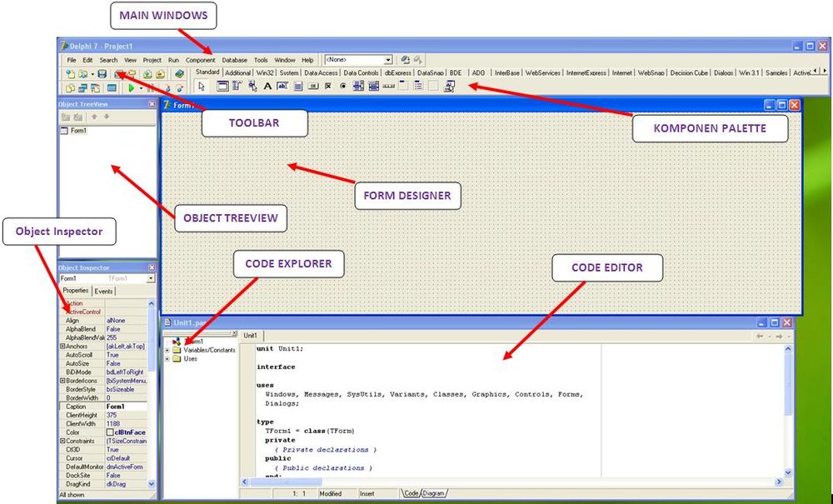Pick the Button (OK) component in palette
Image resolution: width=833 pixels, height=504 pixels.
[x=313, y=86]
